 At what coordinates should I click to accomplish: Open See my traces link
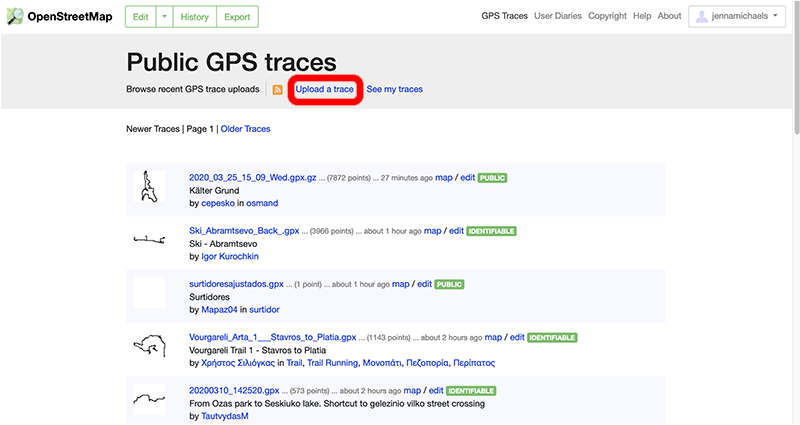[394, 89]
